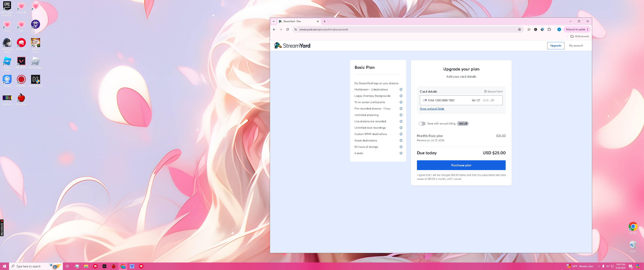The width and height of the screenshot is (644, 270).
Task: Click the CVC field
Action: [485, 100]
